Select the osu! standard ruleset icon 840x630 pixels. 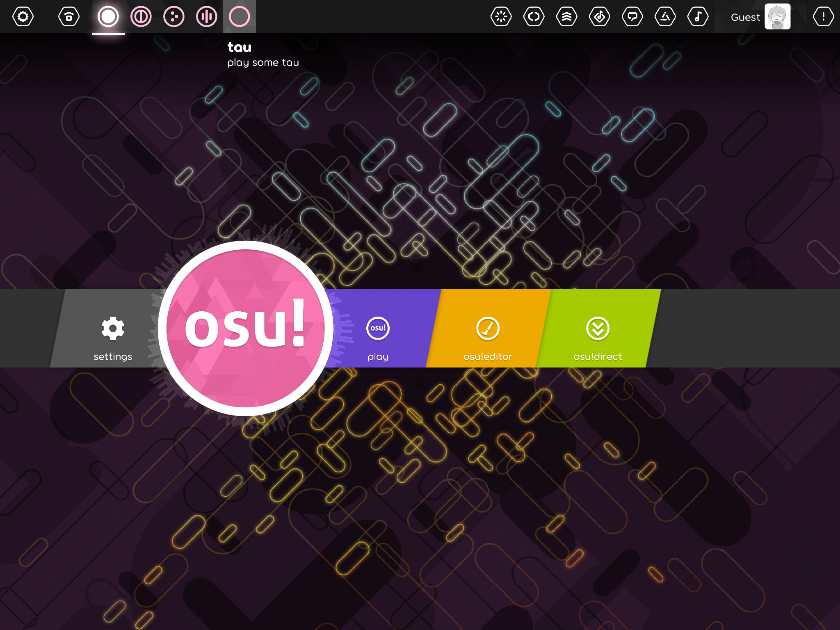tap(108, 16)
